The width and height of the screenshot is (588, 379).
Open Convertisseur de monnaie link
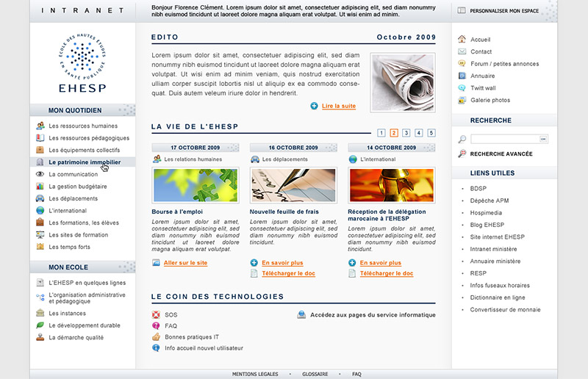click(506, 310)
